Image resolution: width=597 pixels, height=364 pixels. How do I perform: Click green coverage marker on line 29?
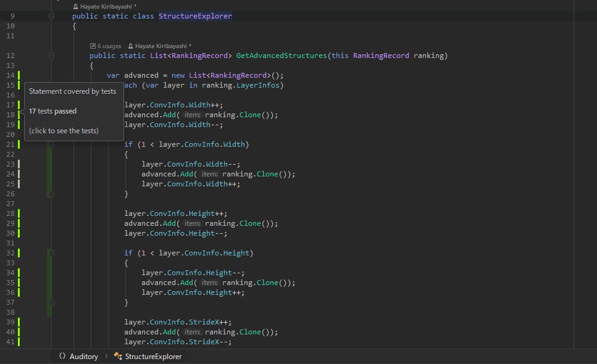pos(19,224)
